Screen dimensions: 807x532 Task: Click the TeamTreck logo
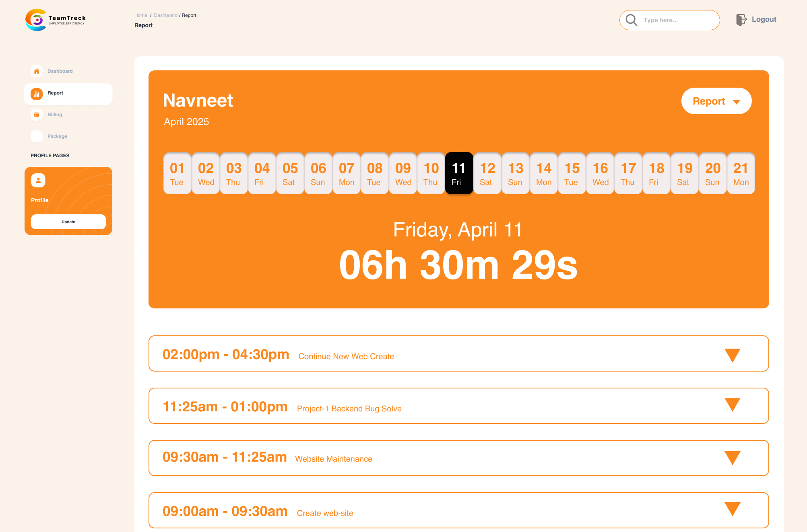[56, 20]
